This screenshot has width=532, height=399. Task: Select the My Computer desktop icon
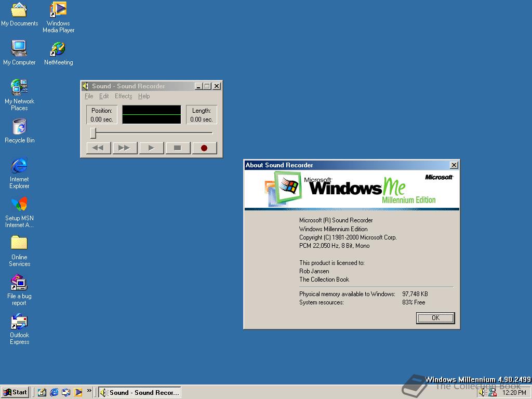[19, 52]
